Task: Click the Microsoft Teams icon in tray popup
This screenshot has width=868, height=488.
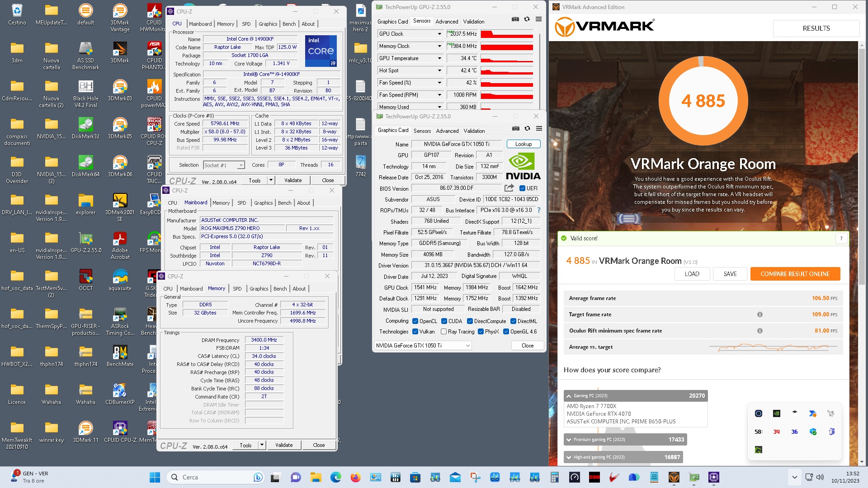Action: (831, 432)
